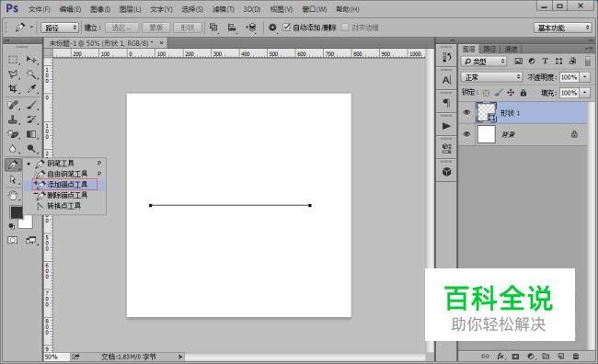598x364 pixels.
Task: Toggle lock all padlock
Action: [x=523, y=93]
